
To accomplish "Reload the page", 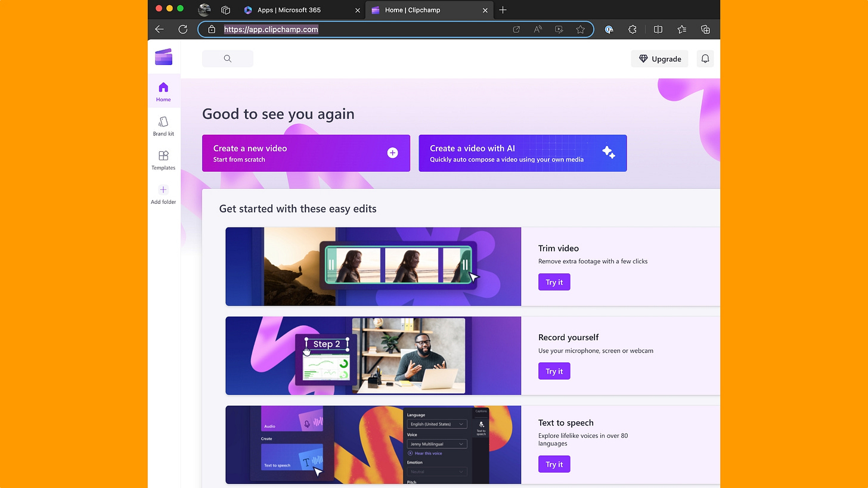I will pos(183,29).
